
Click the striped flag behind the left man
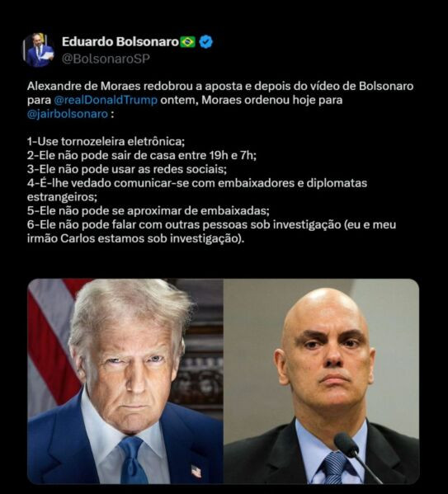(50, 341)
